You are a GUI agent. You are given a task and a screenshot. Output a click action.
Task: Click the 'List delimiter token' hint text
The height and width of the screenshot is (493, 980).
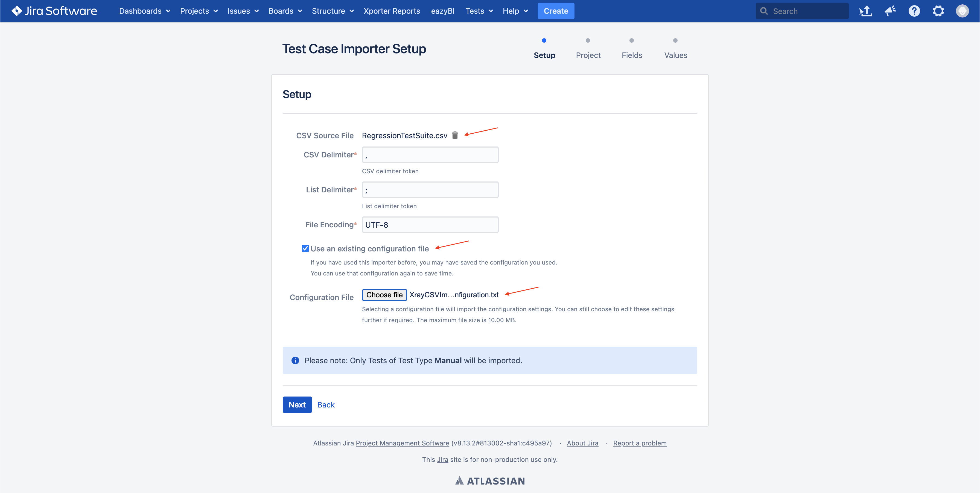[389, 206]
